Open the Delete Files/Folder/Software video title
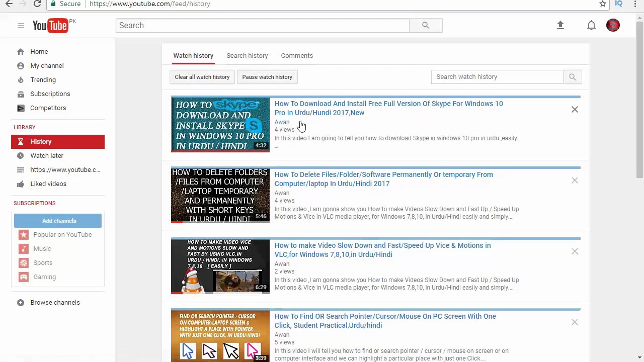This screenshot has width=644, height=362. point(383,179)
